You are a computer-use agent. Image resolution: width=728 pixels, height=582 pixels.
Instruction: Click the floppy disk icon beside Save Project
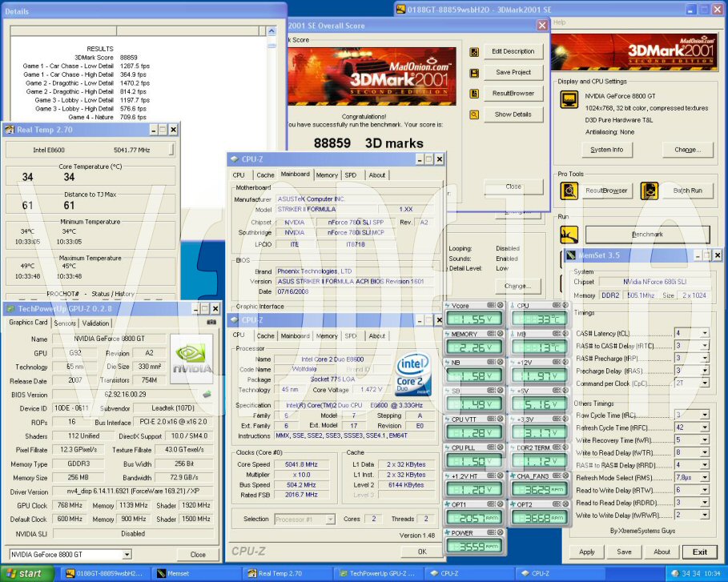pyautogui.click(x=474, y=73)
